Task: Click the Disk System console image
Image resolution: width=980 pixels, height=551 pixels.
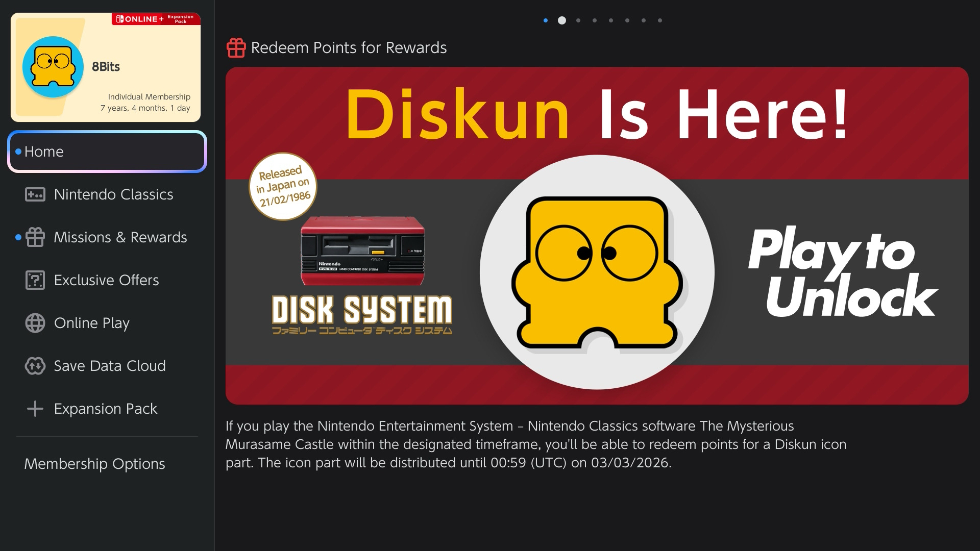Action: [x=362, y=251]
